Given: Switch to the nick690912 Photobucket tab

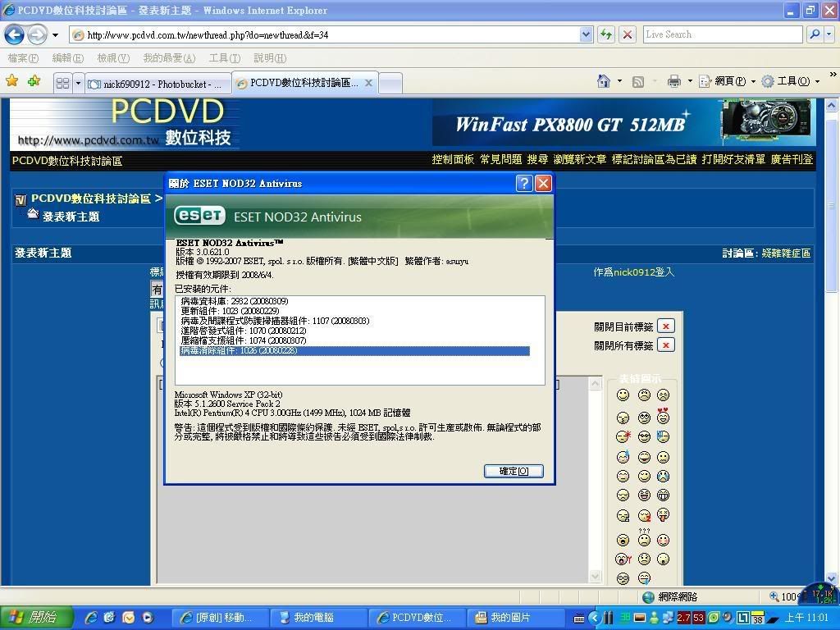Looking at the screenshot, I should click(156, 84).
